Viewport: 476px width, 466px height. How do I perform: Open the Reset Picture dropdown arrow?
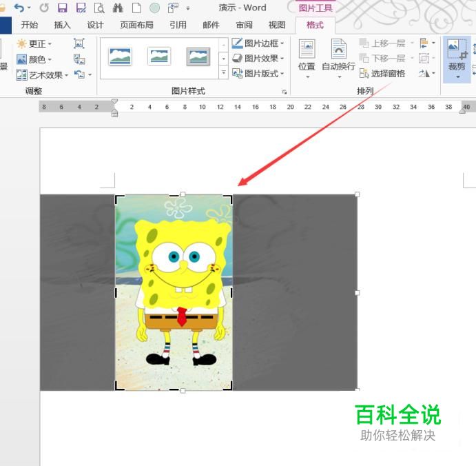click(90, 74)
